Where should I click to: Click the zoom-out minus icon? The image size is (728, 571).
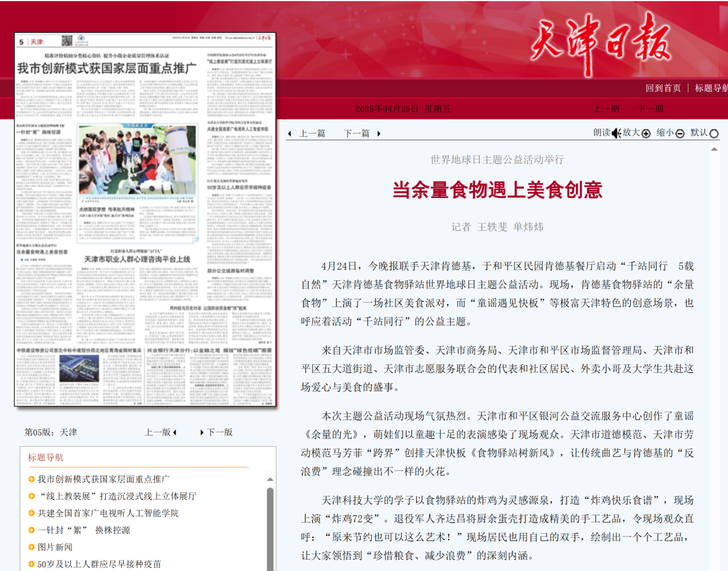click(x=680, y=134)
